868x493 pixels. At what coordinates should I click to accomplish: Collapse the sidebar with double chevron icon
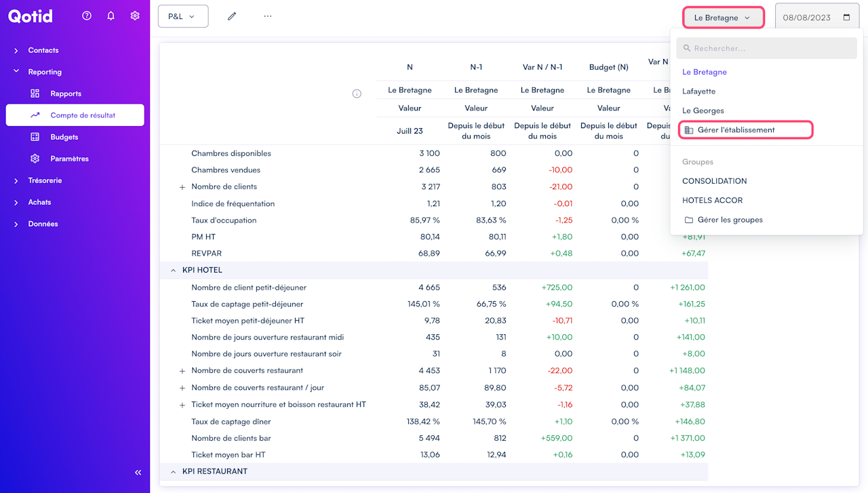(x=138, y=473)
